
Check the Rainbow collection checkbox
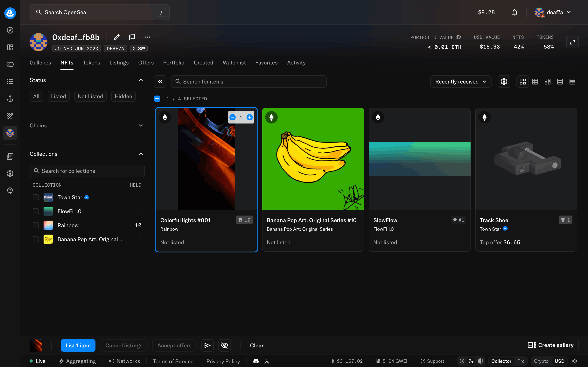[x=36, y=225]
